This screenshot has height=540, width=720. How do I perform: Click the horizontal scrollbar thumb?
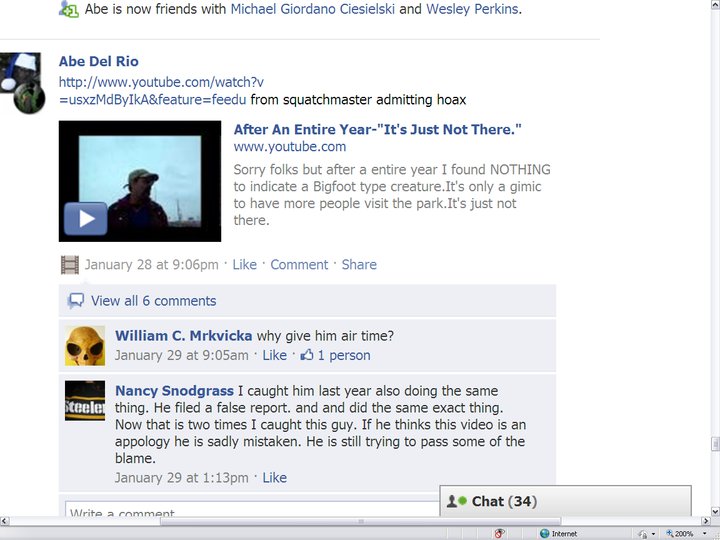(360, 521)
